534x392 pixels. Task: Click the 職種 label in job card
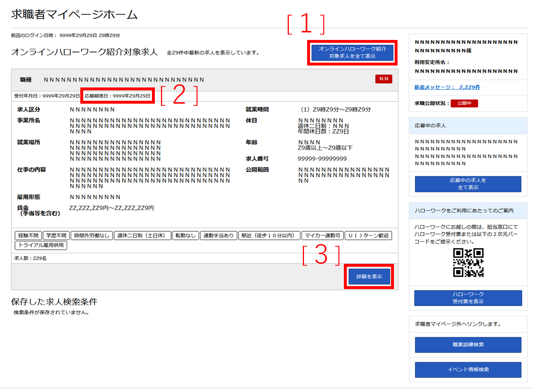coord(26,80)
